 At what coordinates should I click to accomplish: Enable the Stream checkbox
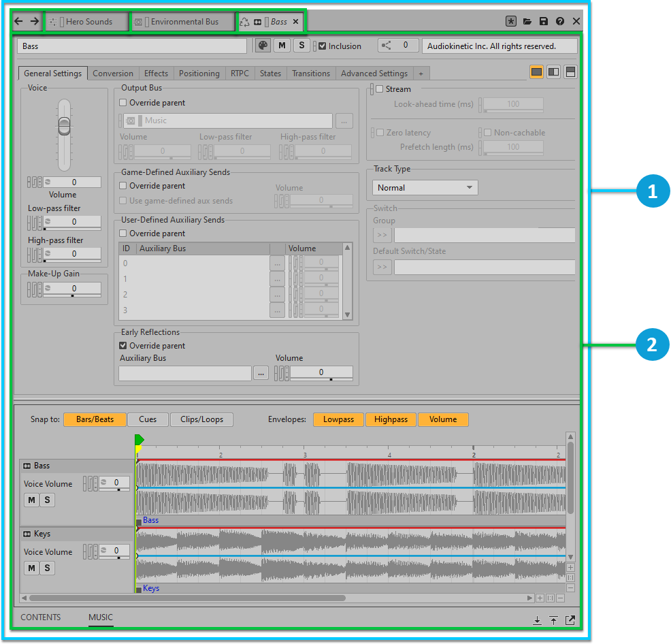pyautogui.click(x=380, y=89)
